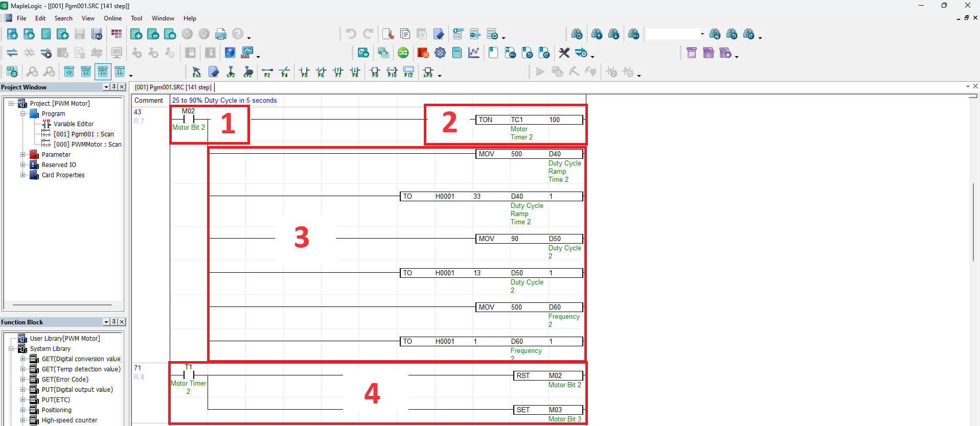Expand the Parameter tree node
Screen dimensions: 980x426
(22, 155)
